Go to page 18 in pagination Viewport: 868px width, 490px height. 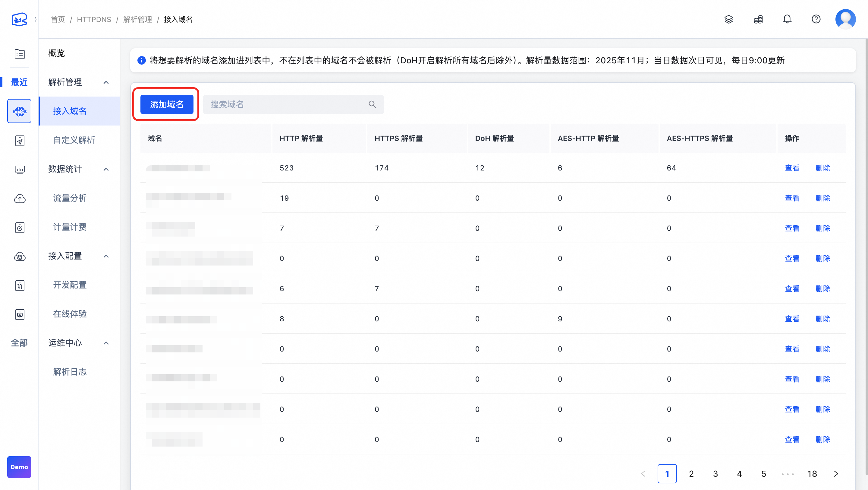[x=812, y=474]
